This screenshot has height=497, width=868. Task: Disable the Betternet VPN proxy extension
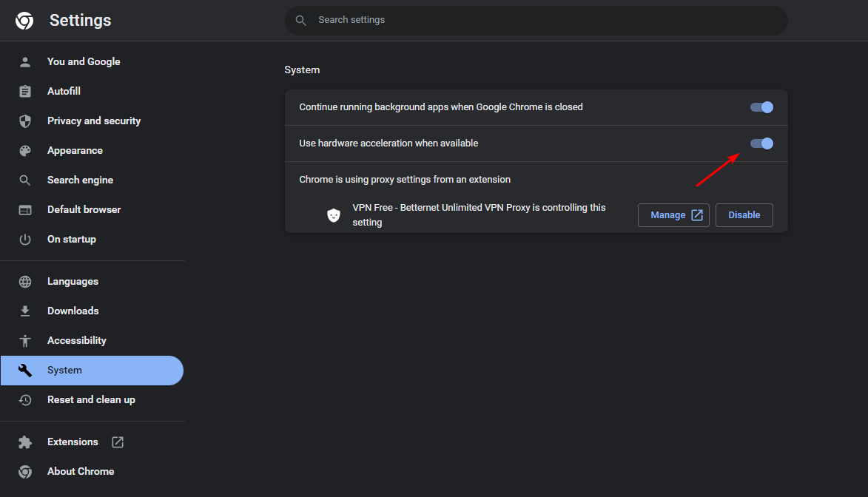[744, 215]
